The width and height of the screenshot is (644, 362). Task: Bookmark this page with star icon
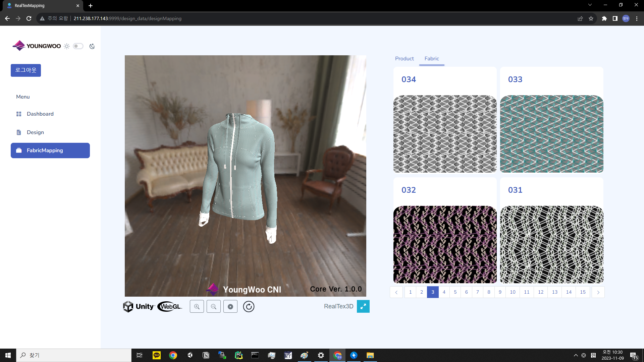click(591, 18)
